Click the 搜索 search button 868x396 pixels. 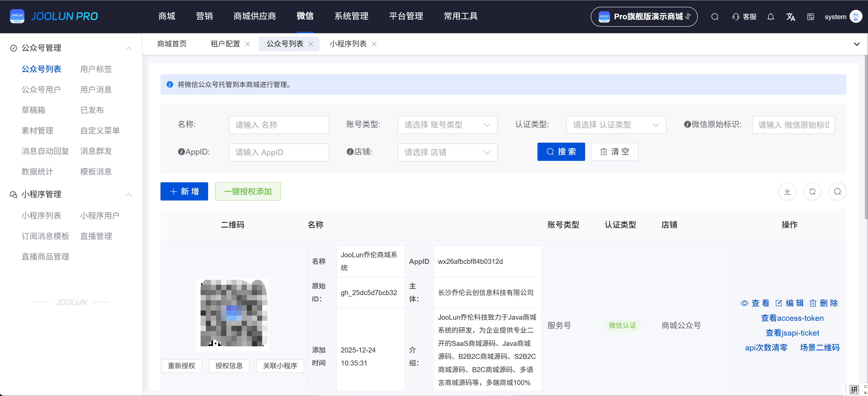click(x=561, y=152)
